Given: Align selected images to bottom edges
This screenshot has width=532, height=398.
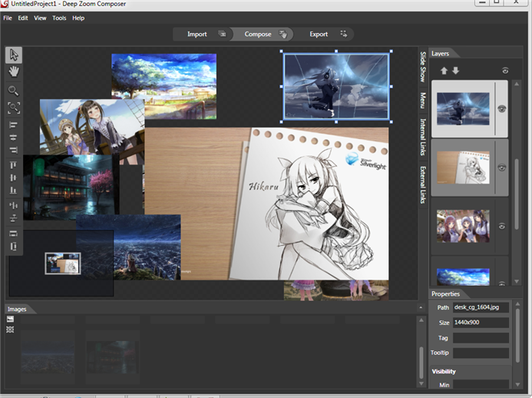Looking at the screenshot, I should [x=14, y=190].
